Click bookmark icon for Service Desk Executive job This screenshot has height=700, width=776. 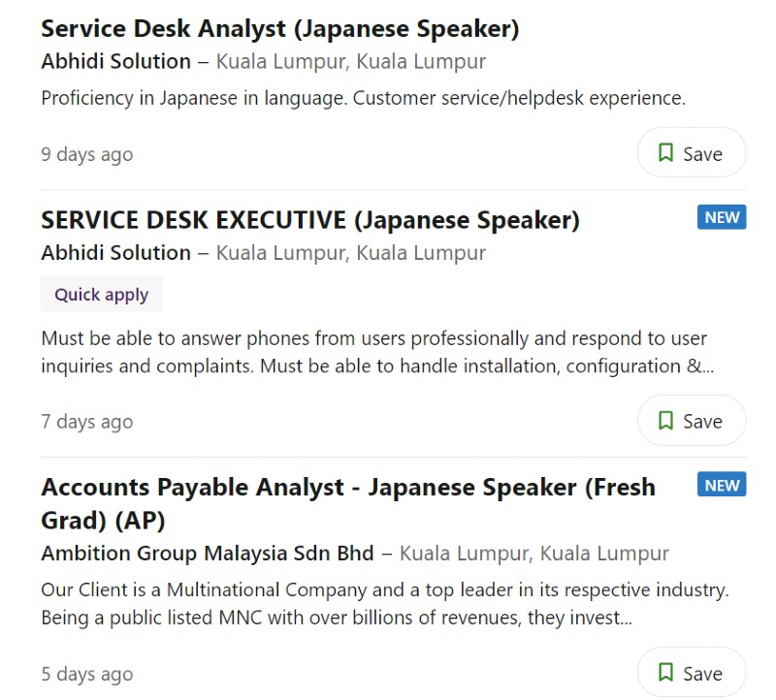tap(665, 421)
